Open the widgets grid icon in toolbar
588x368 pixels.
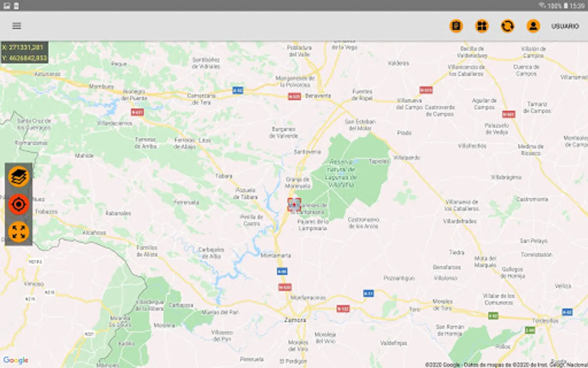[x=482, y=26]
